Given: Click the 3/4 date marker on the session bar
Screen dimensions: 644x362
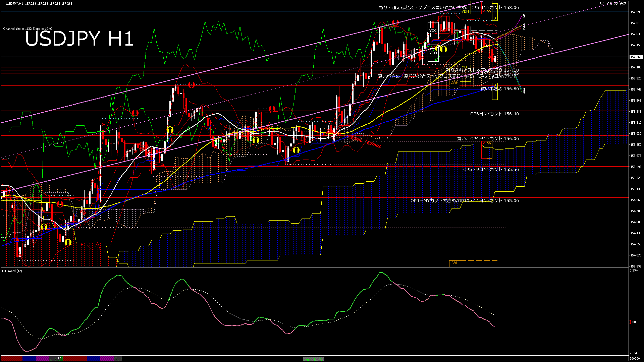Looking at the screenshot, I should coord(59,359).
